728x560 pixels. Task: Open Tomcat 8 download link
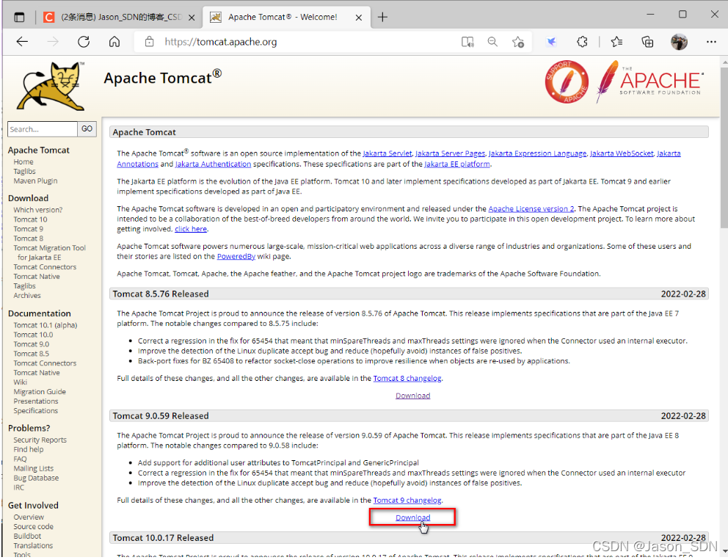(x=29, y=239)
